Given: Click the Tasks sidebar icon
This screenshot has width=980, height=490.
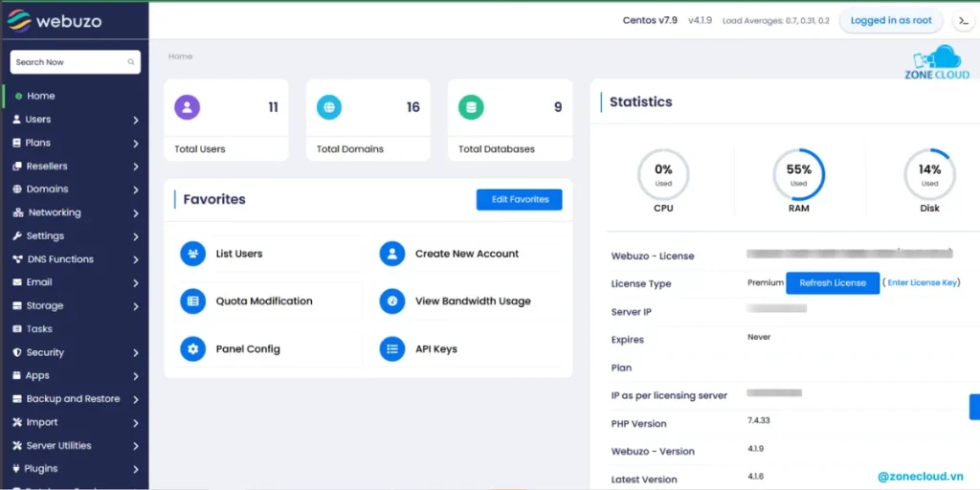Looking at the screenshot, I should click(x=17, y=329).
